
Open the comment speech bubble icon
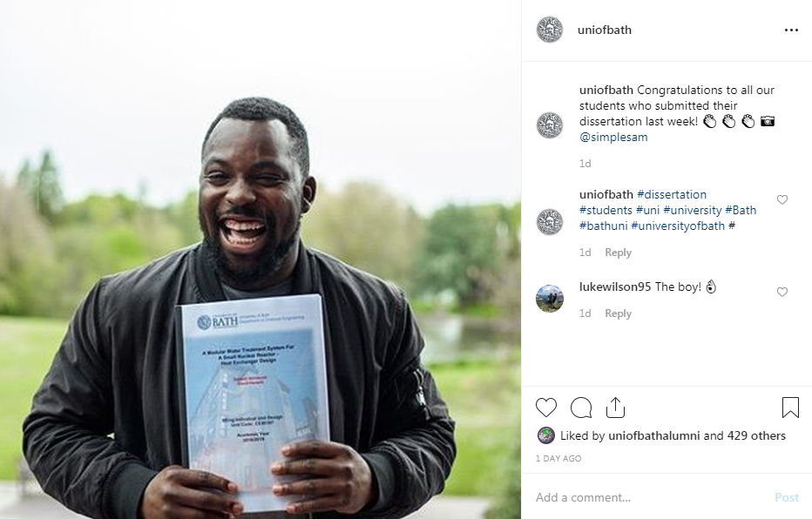tap(581, 408)
